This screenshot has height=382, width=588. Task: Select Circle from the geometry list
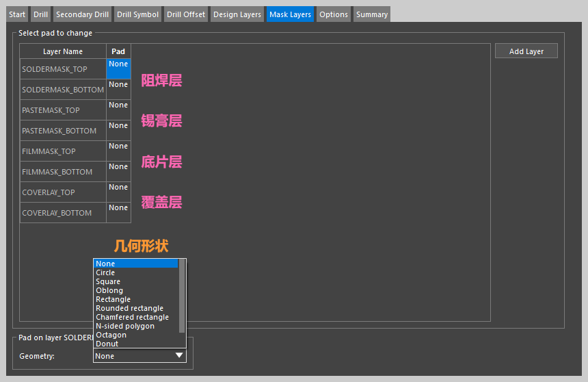point(105,272)
